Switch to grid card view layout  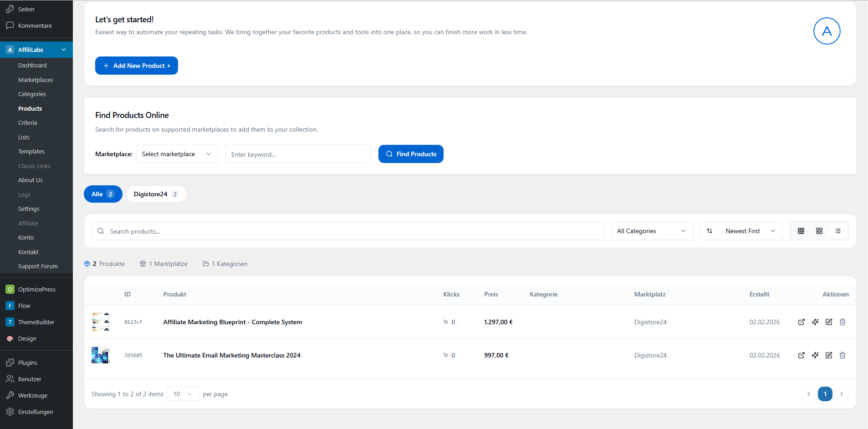819,231
